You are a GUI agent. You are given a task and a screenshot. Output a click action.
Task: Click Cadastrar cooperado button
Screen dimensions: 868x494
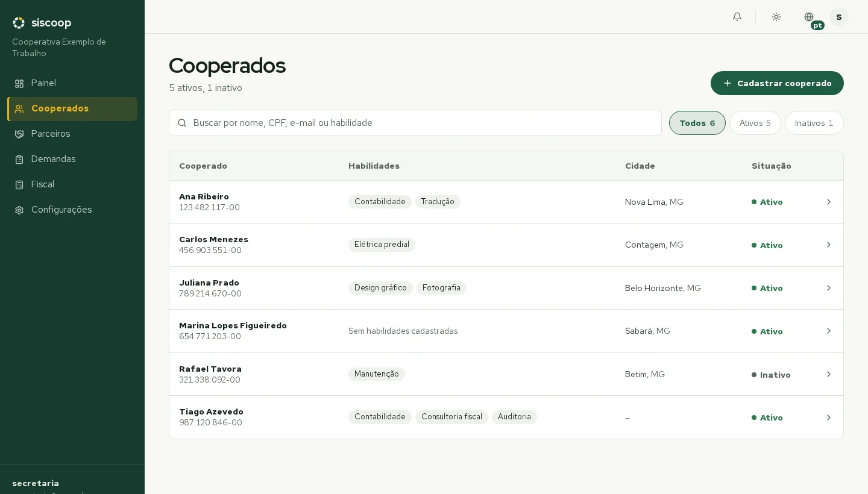coord(777,83)
